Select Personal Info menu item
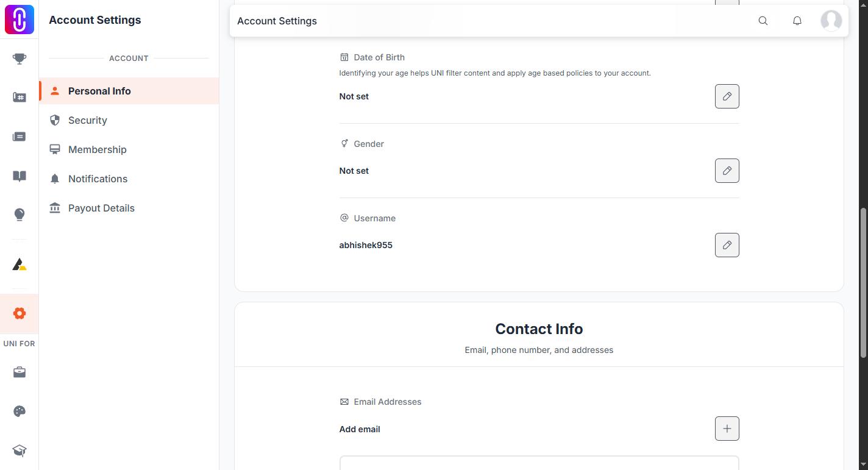The width and height of the screenshot is (868, 470). pyautogui.click(x=129, y=91)
